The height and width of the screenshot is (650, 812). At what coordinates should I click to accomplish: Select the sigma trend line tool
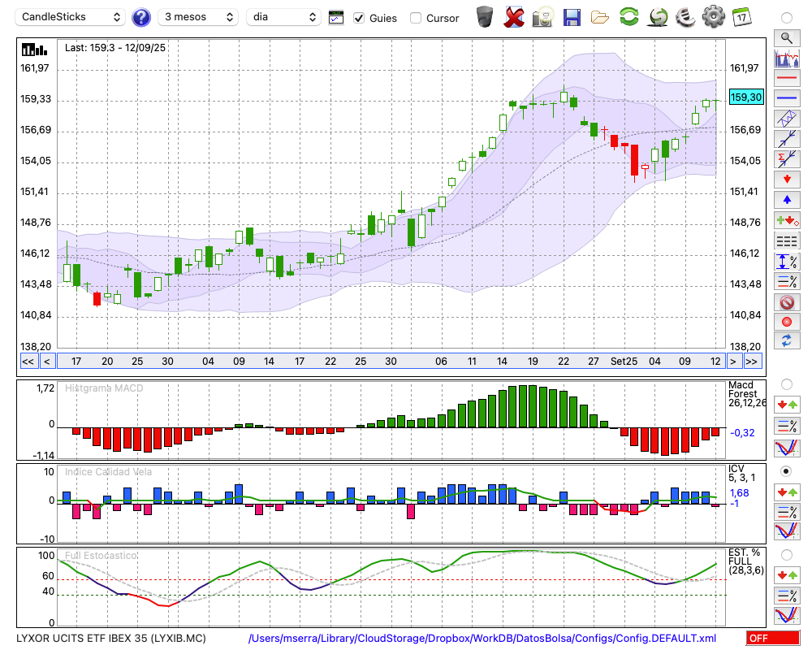tap(787, 159)
